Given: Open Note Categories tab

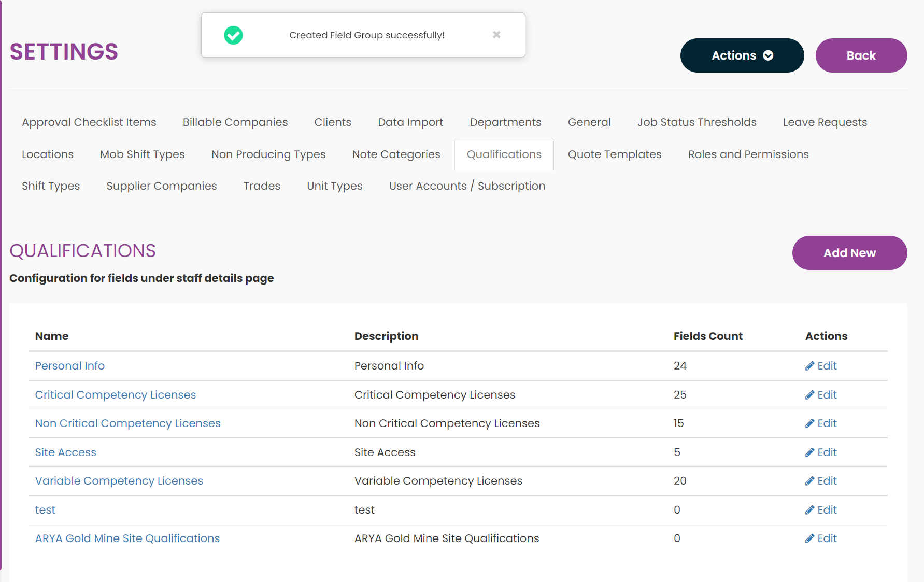Looking at the screenshot, I should click(x=396, y=154).
